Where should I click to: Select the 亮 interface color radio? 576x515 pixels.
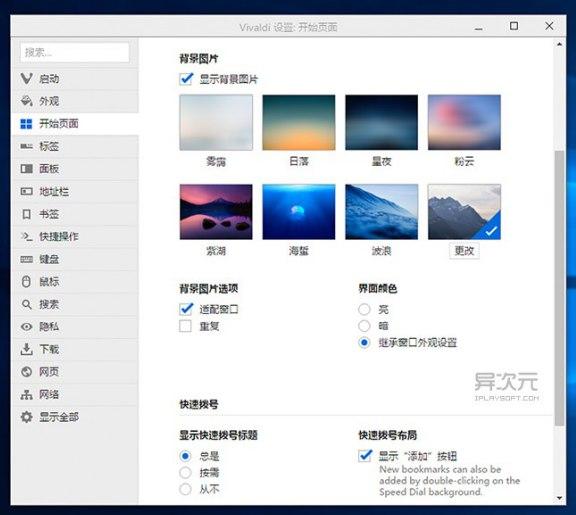tap(364, 309)
